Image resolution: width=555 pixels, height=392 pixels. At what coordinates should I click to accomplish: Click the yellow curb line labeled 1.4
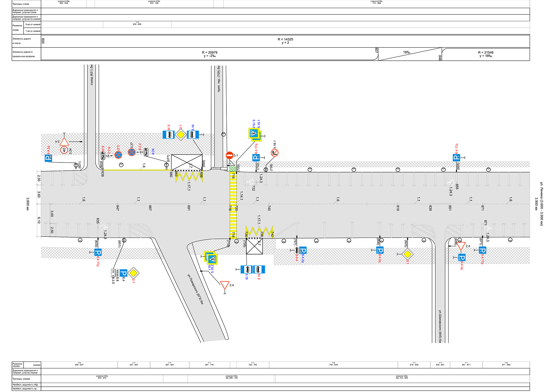coord(137,170)
